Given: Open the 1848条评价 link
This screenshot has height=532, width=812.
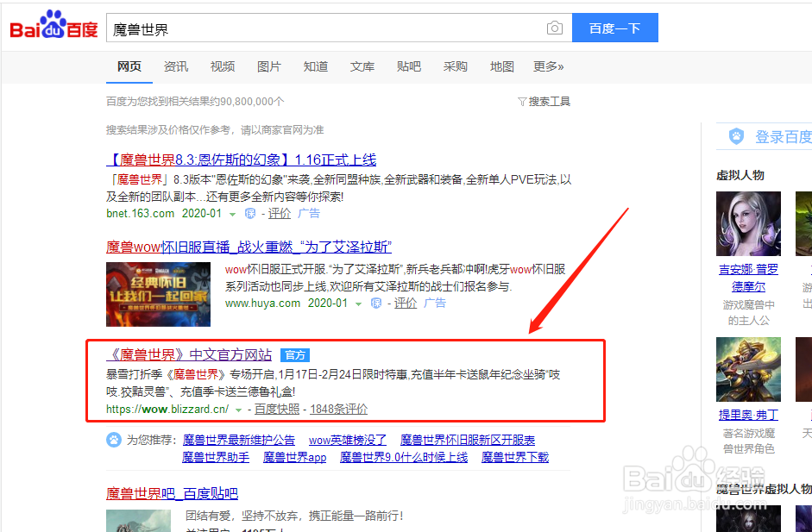Looking at the screenshot, I should pyautogui.click(x=338, y=410).
